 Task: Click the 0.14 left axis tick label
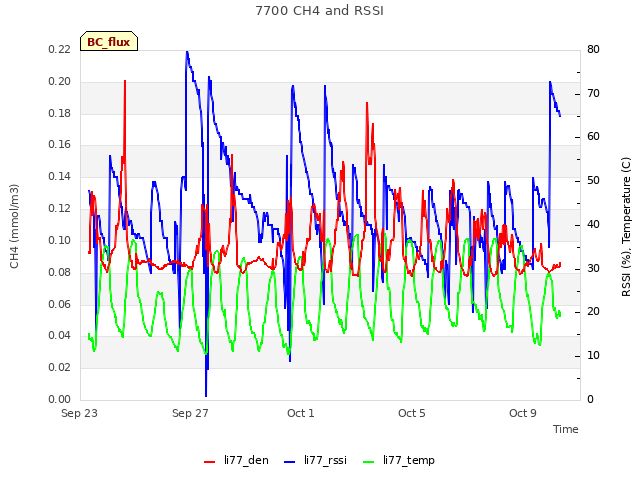point(60,176)
